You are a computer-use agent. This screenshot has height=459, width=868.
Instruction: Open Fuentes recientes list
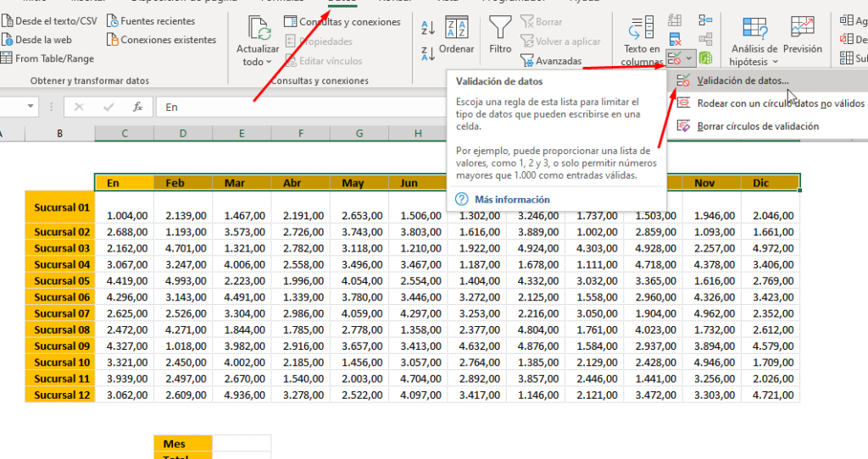coord(151,21)
